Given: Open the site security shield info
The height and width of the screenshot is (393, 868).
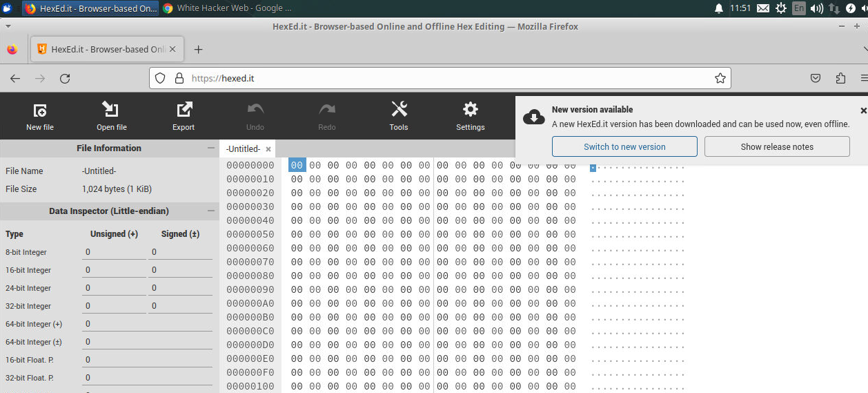Looking at the screenshot, I should [x=160, y=78].
